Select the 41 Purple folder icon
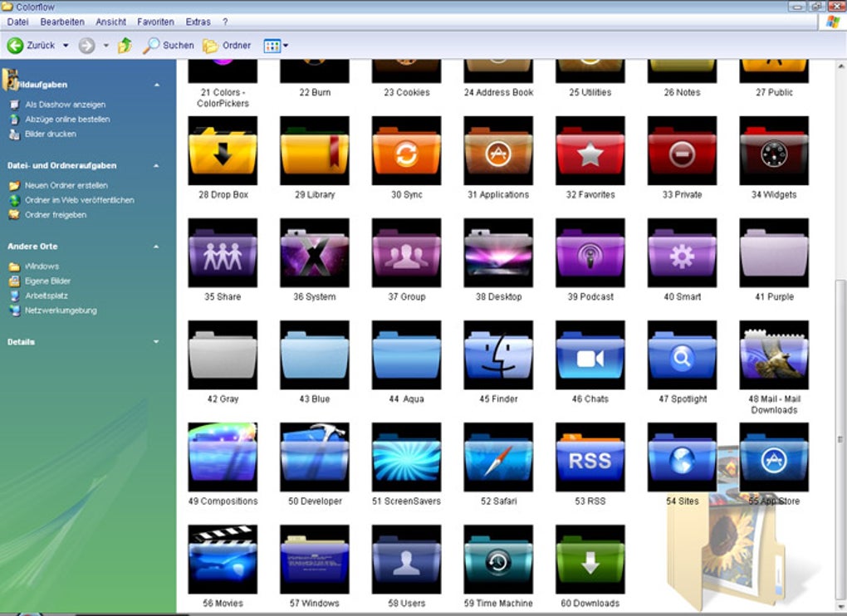Screen dimensions: 847x616 point(774,252)
